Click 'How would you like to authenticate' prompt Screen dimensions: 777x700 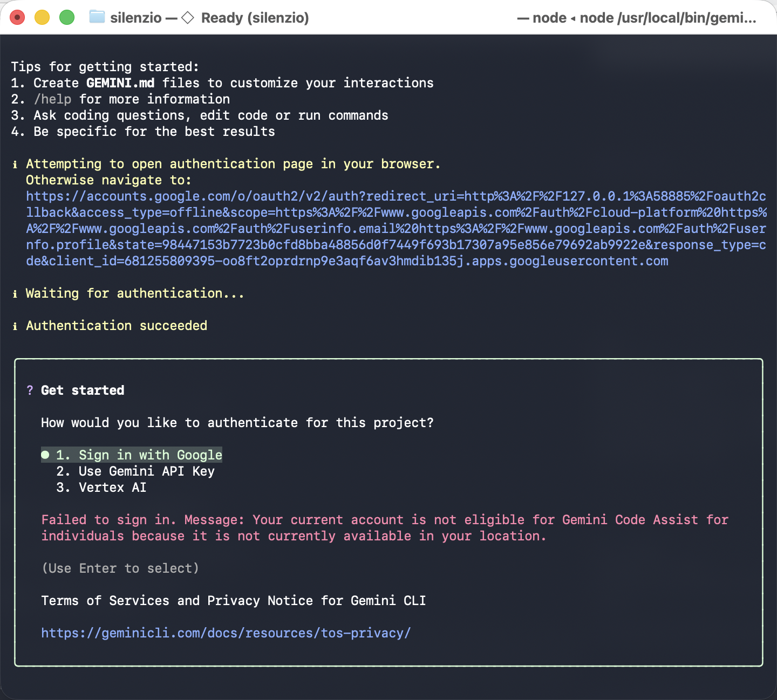(x=237, y=423)
